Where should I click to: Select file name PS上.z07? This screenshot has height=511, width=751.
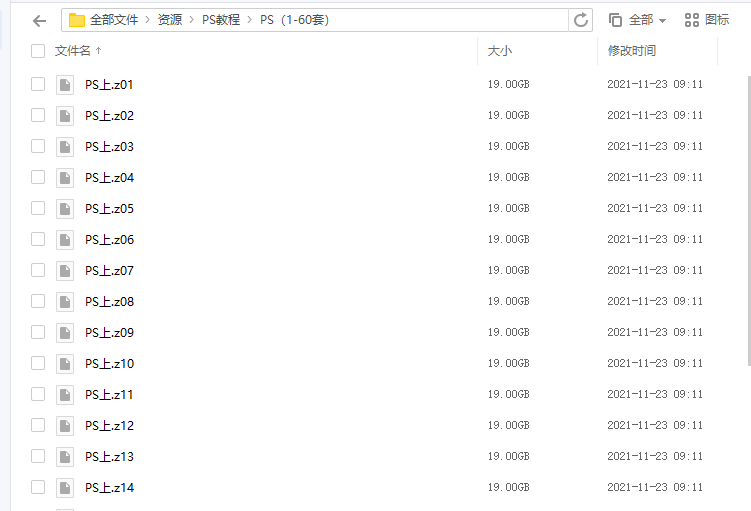109,271
